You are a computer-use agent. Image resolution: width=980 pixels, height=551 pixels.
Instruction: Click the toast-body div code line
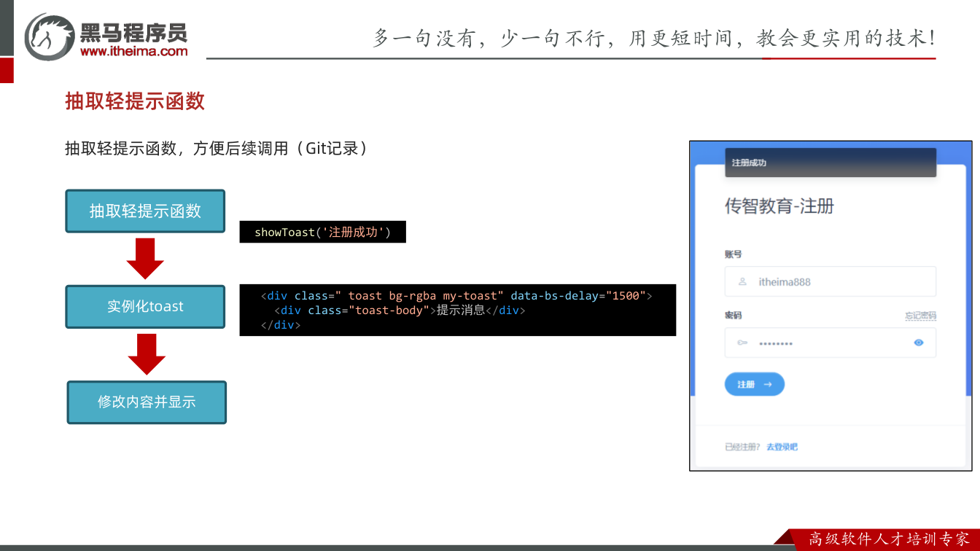[400, 310]
